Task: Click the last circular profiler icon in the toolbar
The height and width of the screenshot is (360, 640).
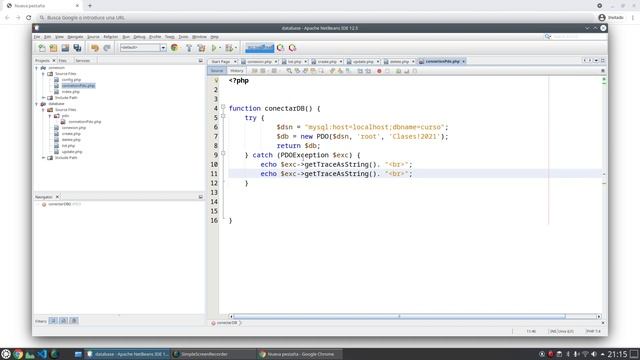Action: point(292,48)
